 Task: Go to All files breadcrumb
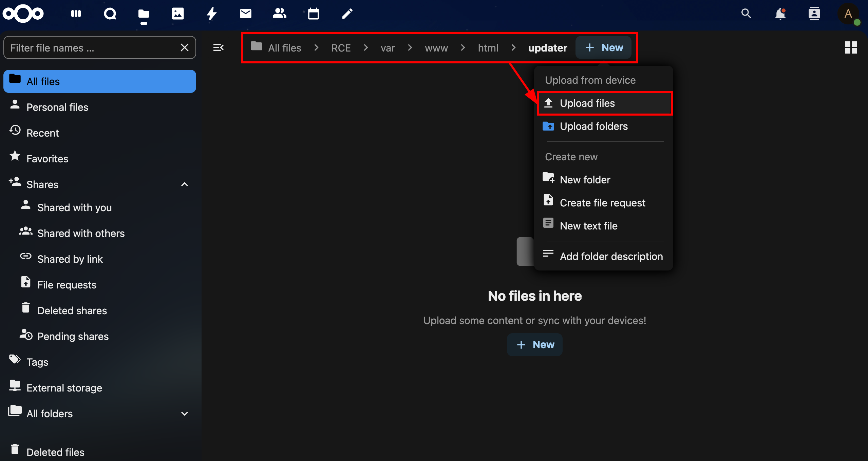tap(276, 48)
